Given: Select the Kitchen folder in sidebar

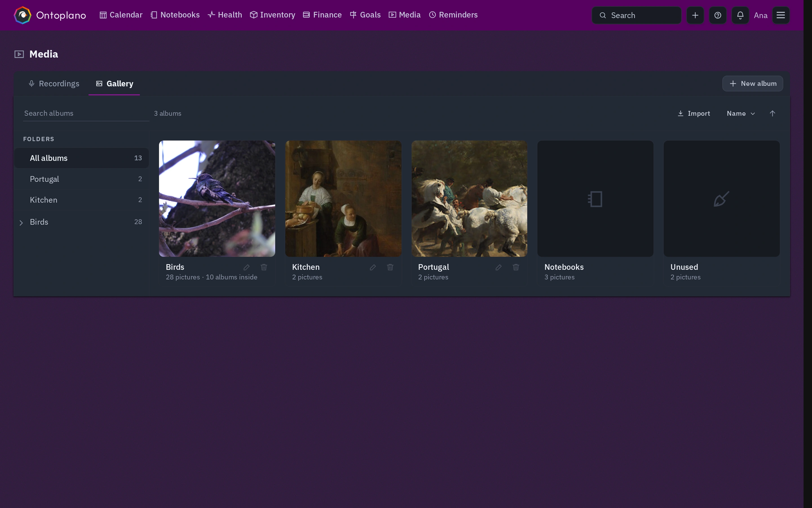Looking at the screenshot, I should coord(81,200).
